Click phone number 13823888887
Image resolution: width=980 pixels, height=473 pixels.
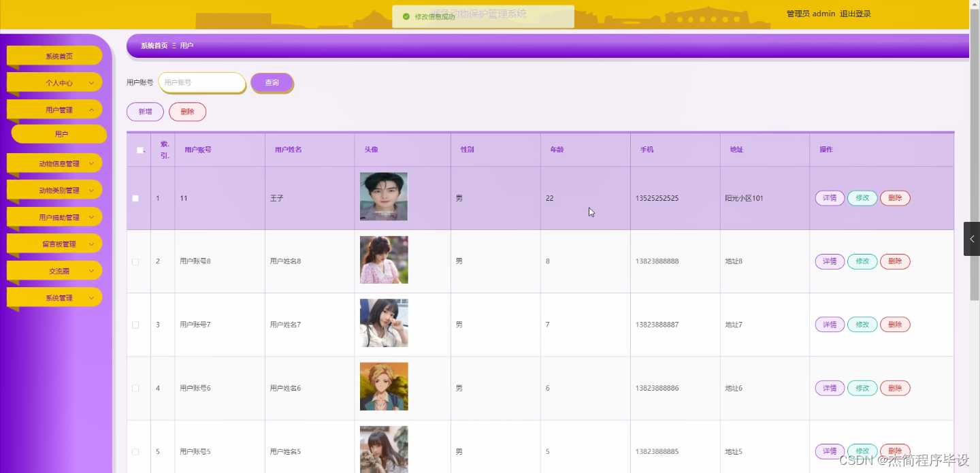pyautogui.click(x=657, y=325)
